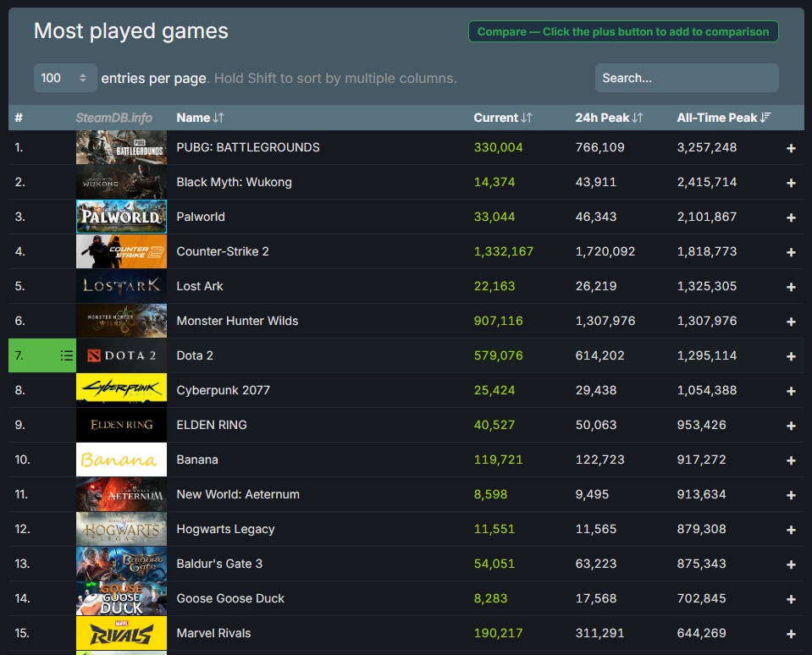Sort by Current players column

[x=502, y=118]
